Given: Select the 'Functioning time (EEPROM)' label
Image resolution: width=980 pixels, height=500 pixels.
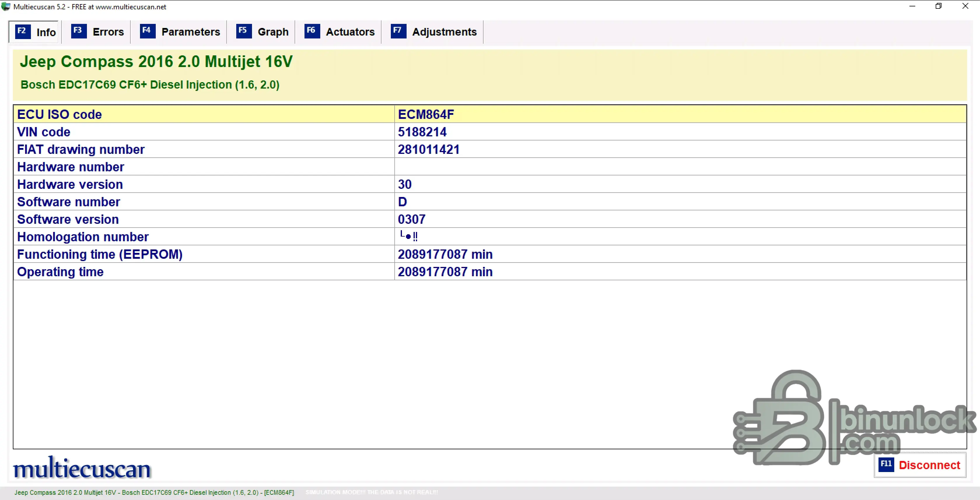Looking at the screenshot, I should (x=100, y=254).
